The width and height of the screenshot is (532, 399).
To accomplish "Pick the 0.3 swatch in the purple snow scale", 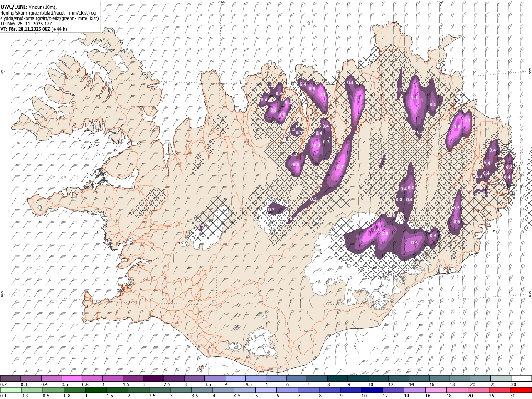I will 31,378.
